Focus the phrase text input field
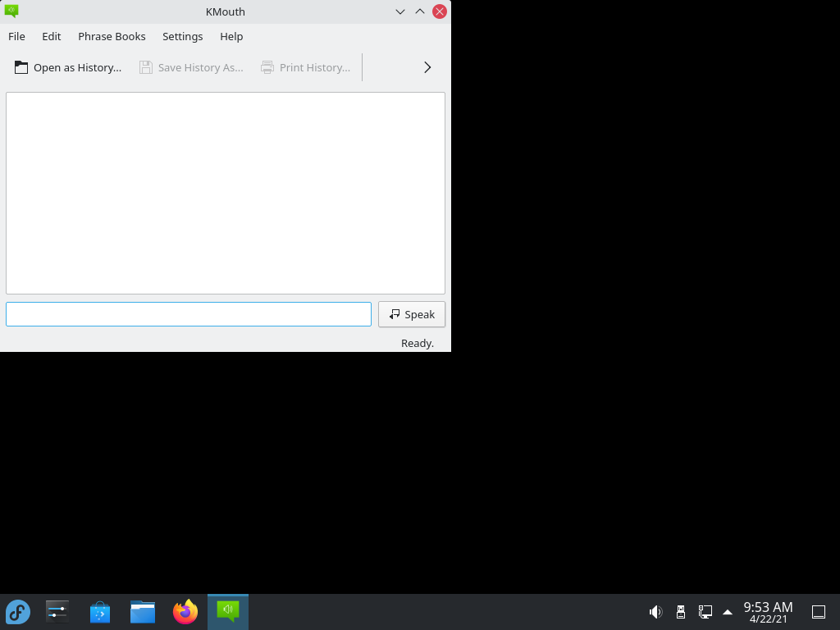The height and width of the screenshot is (630, 840). (x=189, y=314)
